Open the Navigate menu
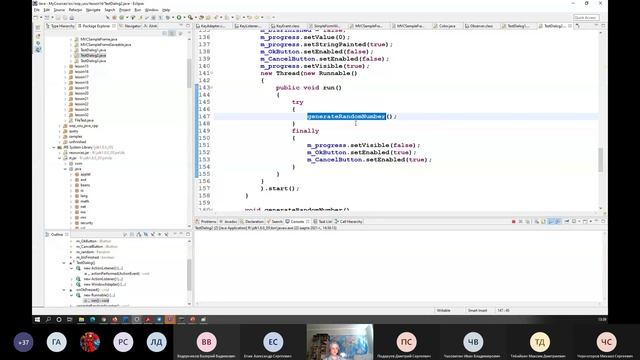Image resolution: width=640 pixels, height=360 pixels. pyautogui.click(x=93, y=10)
